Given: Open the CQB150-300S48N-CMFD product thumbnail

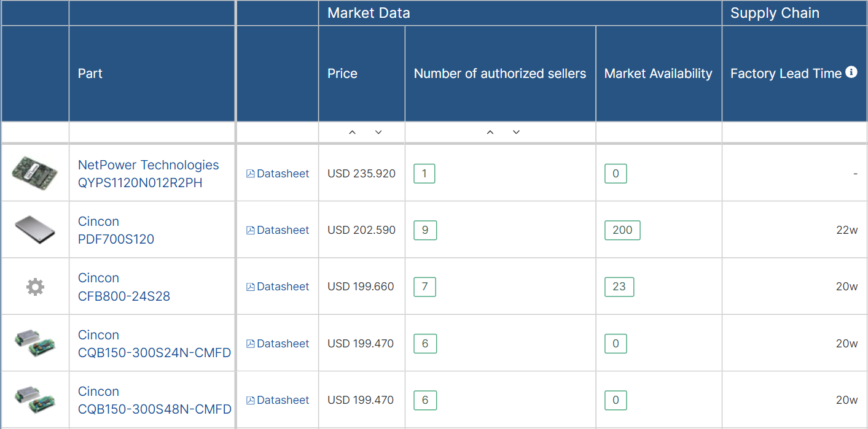Looking at the screenshot, I should (35, 400).
